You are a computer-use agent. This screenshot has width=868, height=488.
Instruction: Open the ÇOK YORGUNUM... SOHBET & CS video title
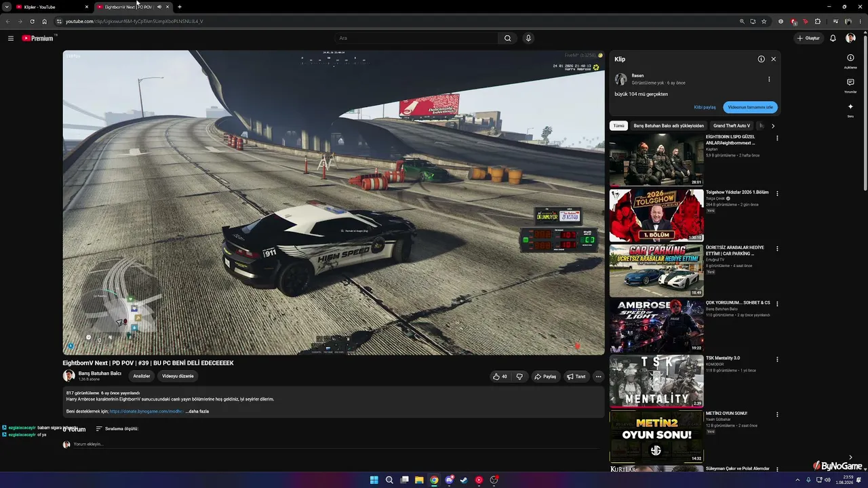tap(738, 303)
